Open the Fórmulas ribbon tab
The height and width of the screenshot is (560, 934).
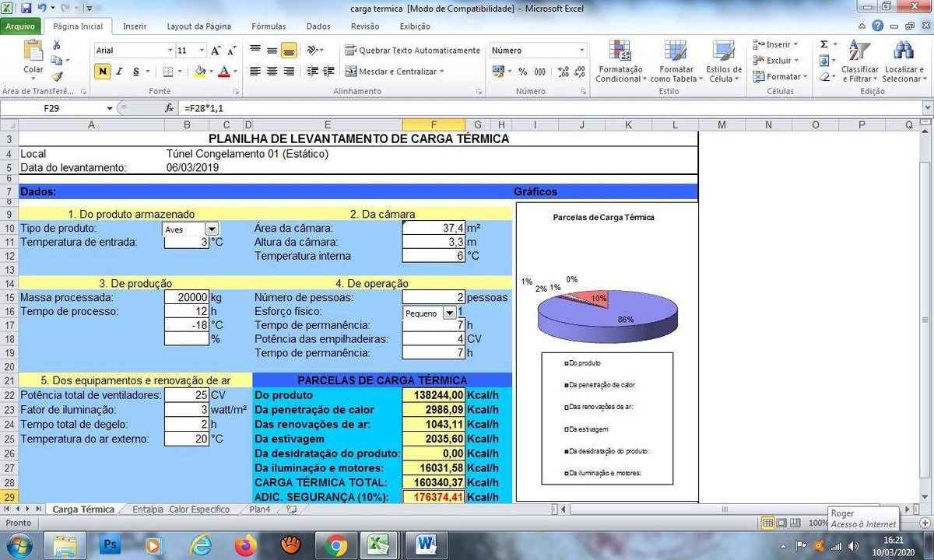point(269,26)
